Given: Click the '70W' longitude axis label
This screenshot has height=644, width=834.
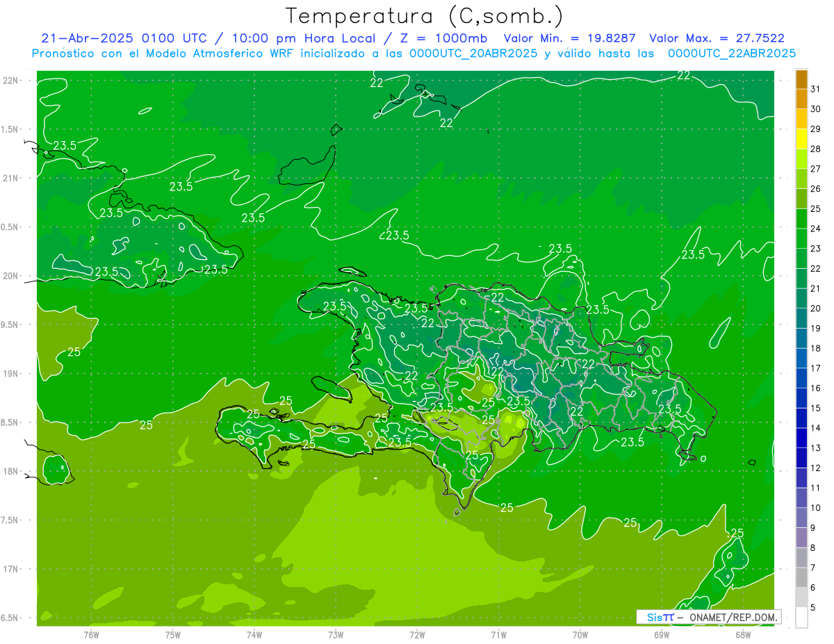Looking at the screenshot, I should [x=580, y=634].
